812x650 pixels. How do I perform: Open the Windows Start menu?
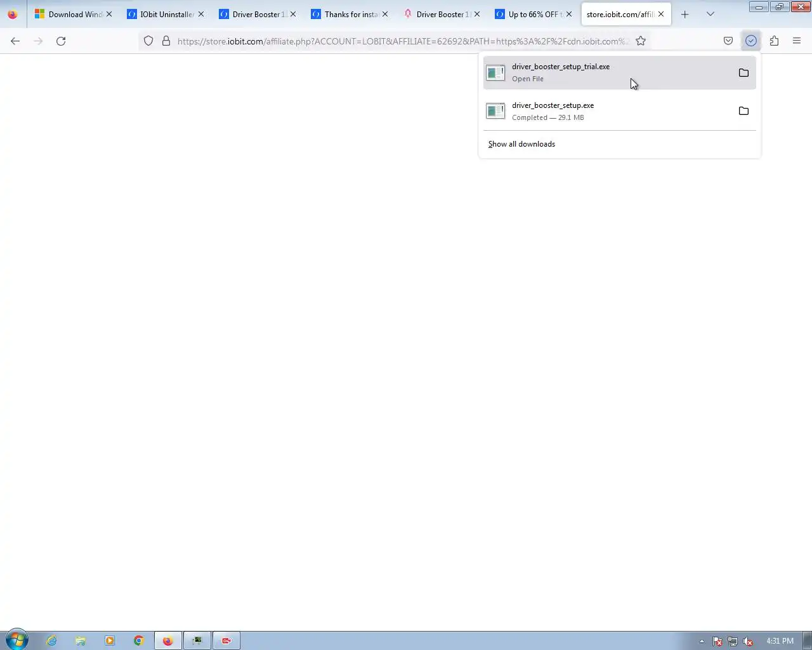(x=17, y=640)
